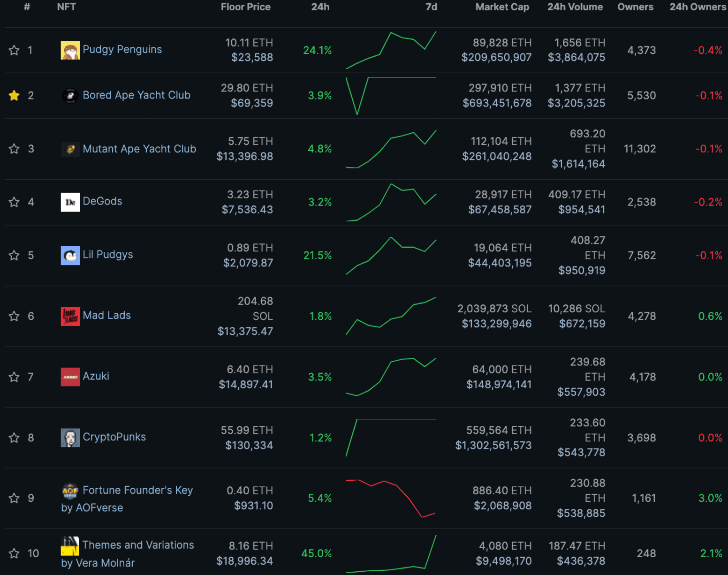The image size is (728, 575).
Task: Click the -0.4% 24h owners change
Action: tap(708, 50)
